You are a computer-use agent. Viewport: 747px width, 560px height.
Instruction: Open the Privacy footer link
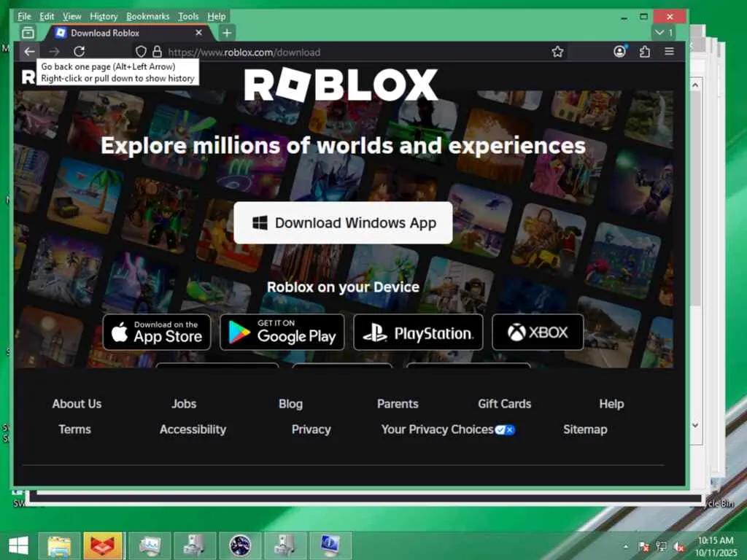pos(311,429)
